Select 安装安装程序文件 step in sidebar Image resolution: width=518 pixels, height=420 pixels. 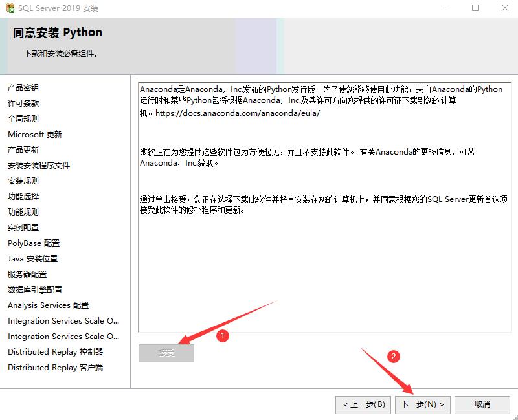(x=39, y=166)
